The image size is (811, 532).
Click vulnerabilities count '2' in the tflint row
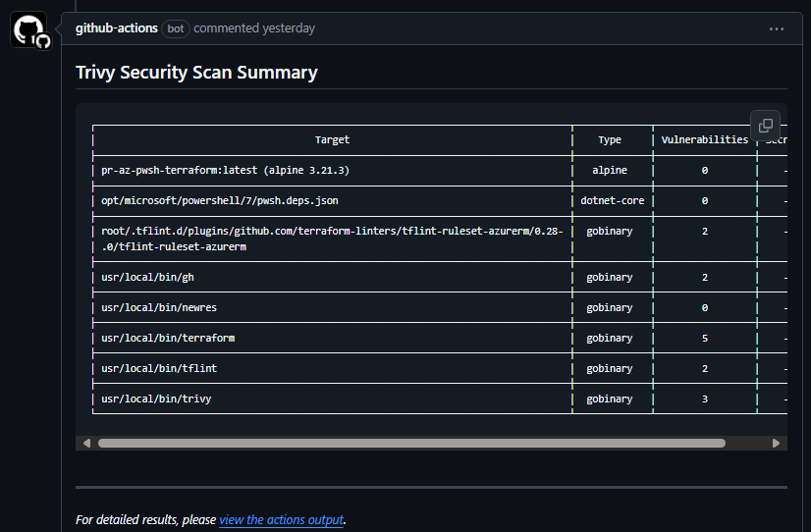(x=705, y=369)
